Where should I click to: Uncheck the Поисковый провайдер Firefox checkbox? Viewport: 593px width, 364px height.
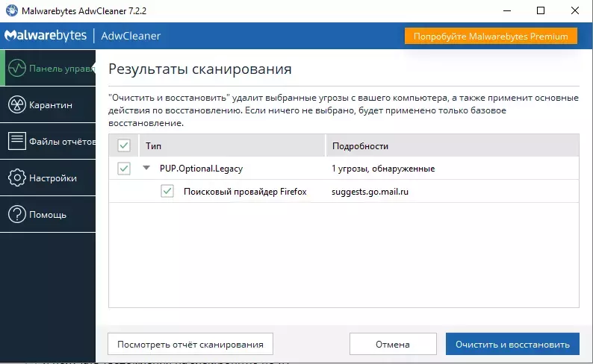coord(167,191)
